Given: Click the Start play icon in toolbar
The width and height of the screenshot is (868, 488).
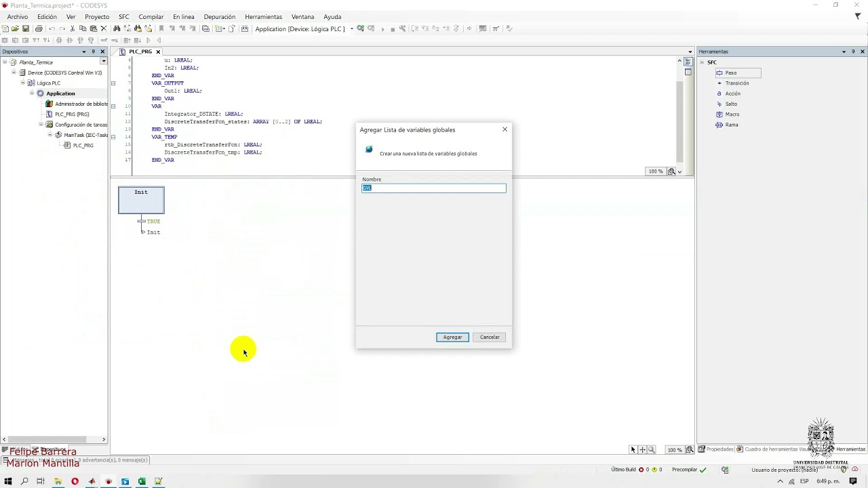Looking at the screenshot, I should point(382,28).
